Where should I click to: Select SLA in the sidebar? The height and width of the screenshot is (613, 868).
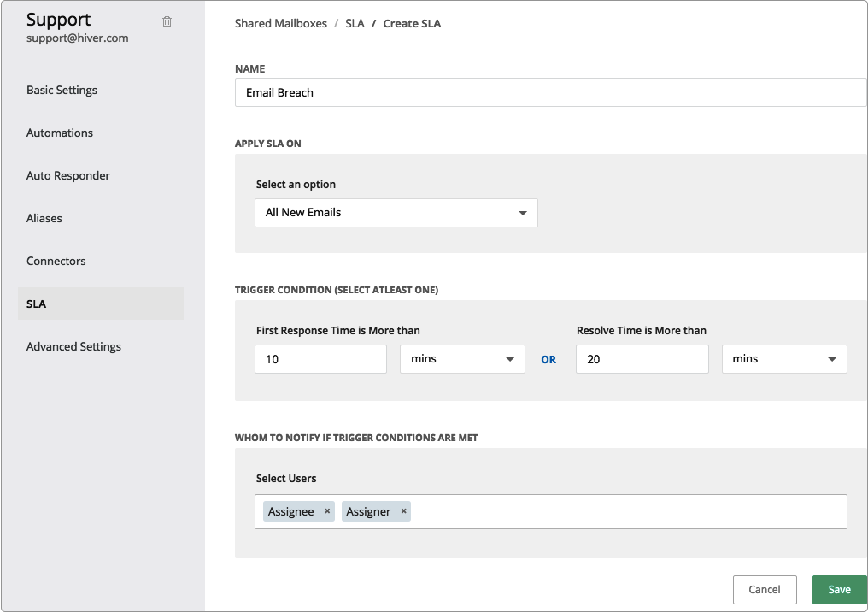pos(36,304)
